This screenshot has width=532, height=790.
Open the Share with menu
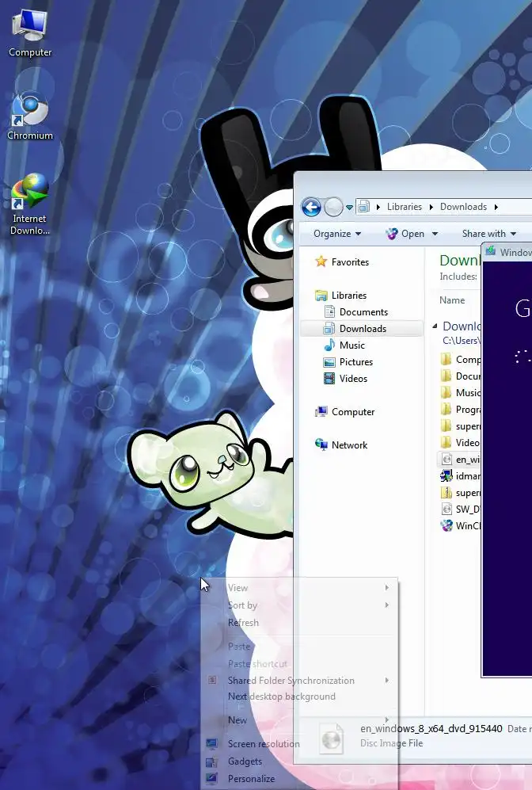point(488,234)
